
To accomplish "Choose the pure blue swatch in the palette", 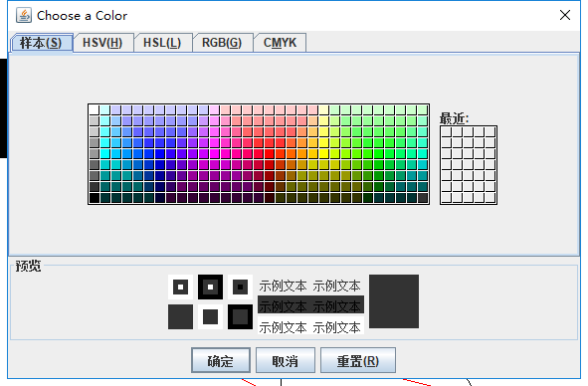I will point(160,154).
